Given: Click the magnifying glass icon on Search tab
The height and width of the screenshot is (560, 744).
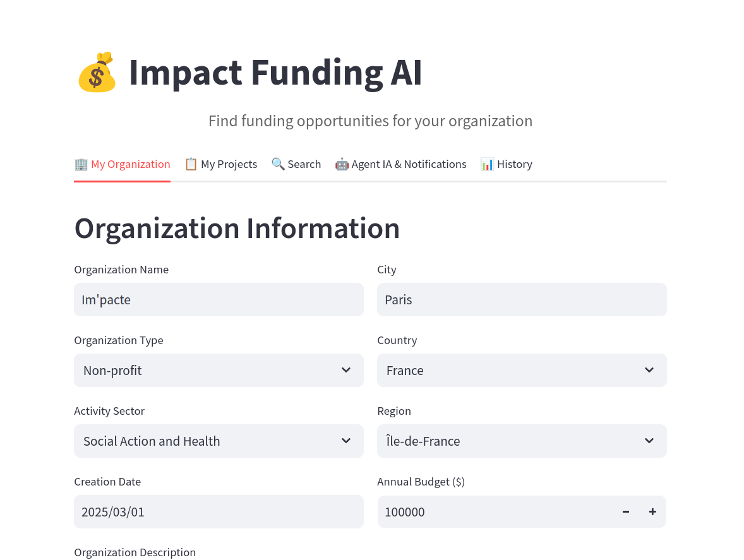Looking at the screenshot, I should coord(278,164).
